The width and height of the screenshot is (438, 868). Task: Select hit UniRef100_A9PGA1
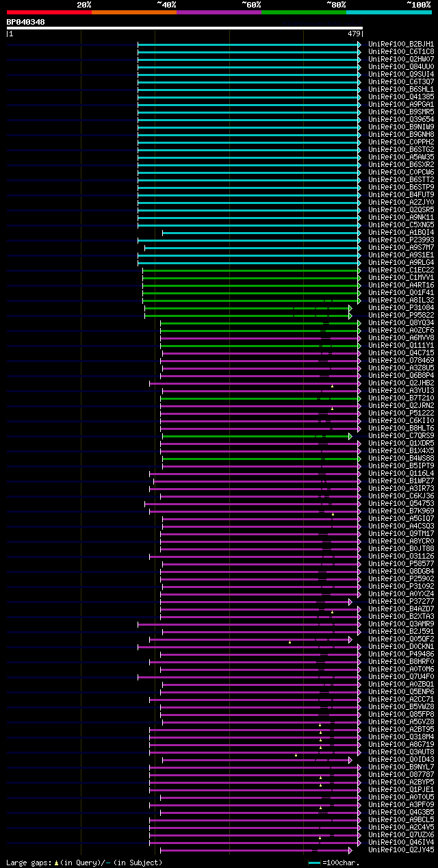point(401,104)
